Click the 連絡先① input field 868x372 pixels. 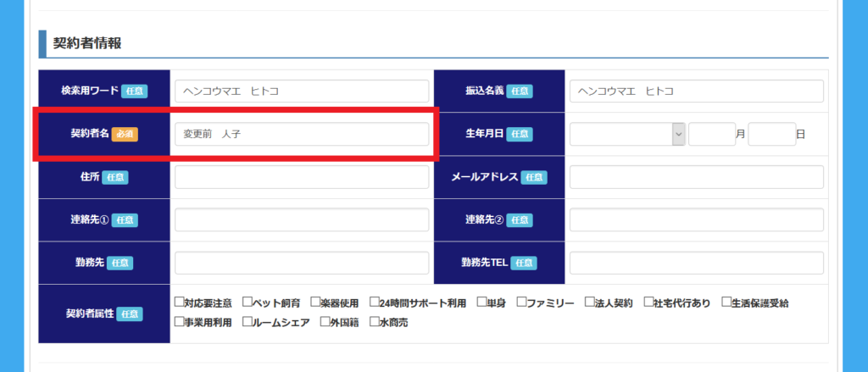click(302, 219)
